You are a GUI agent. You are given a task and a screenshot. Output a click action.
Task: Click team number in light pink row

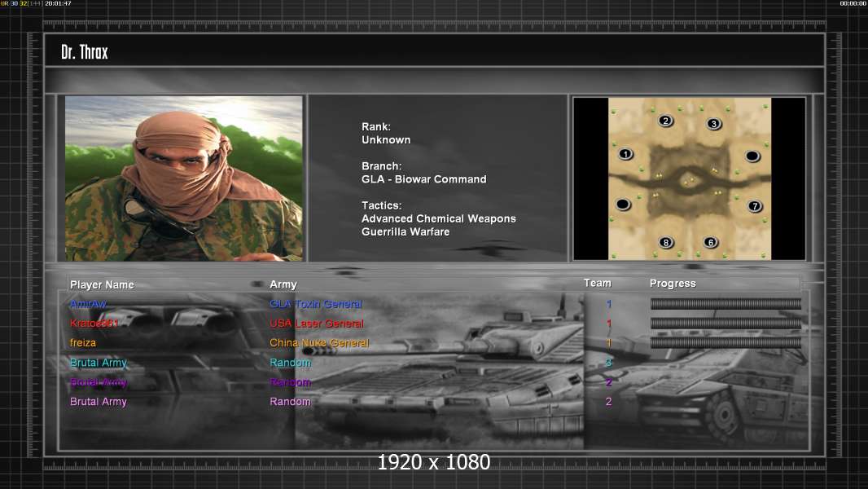point(609,402)
